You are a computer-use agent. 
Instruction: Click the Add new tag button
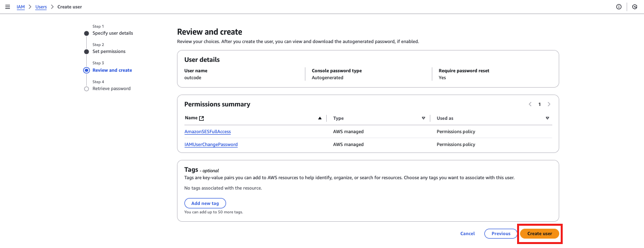205,203
